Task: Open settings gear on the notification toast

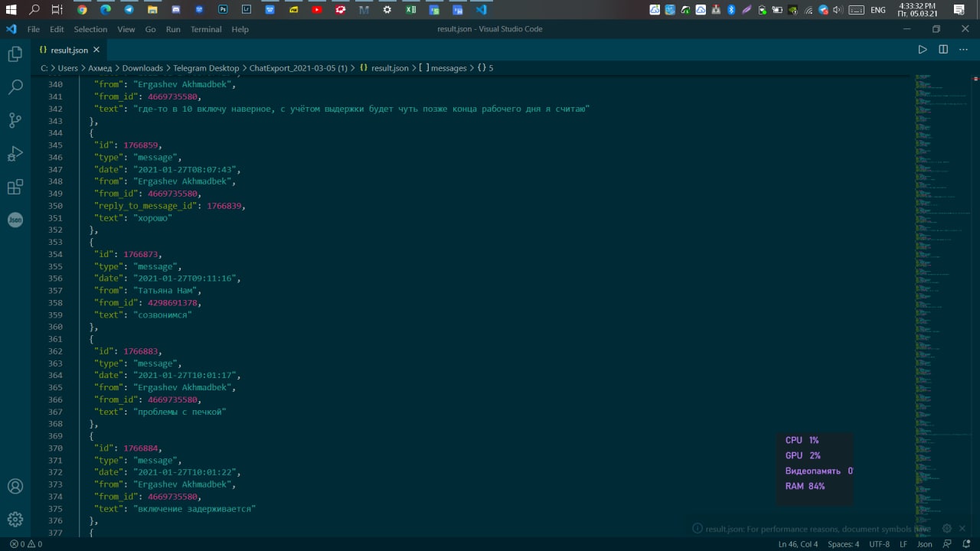Action: click(x=946, y=528)
